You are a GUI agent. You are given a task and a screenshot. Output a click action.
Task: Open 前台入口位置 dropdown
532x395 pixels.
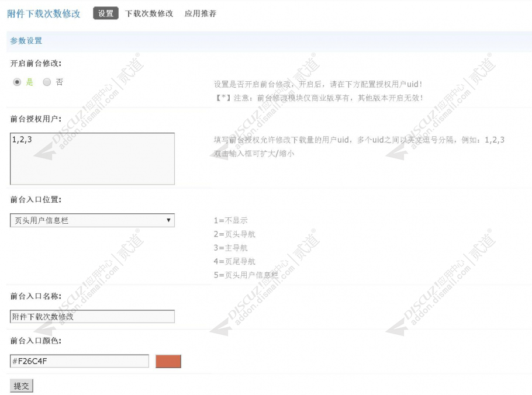click(x=92, y=220)
